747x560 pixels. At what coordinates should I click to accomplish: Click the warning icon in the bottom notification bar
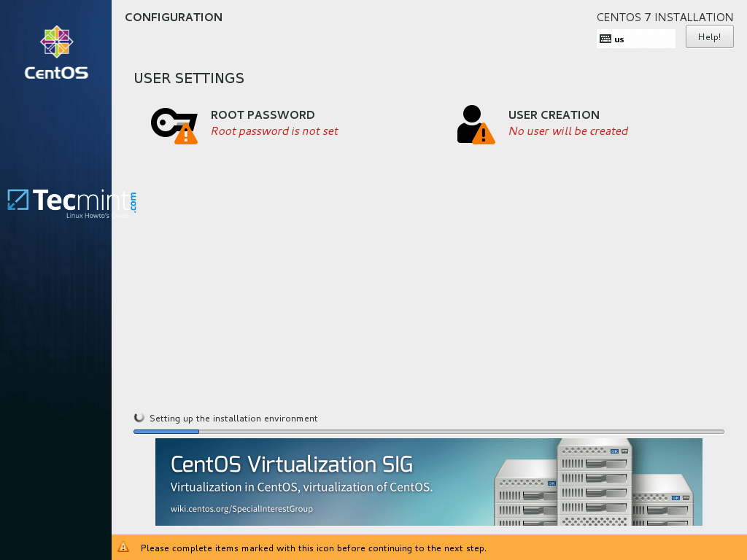pyautogui.click(x=124, y=548)
